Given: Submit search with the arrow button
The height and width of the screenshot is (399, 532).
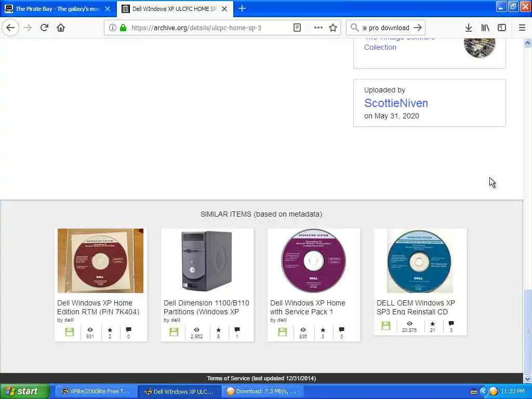Looking at the screenshot, I should click(x=418, y=28).
